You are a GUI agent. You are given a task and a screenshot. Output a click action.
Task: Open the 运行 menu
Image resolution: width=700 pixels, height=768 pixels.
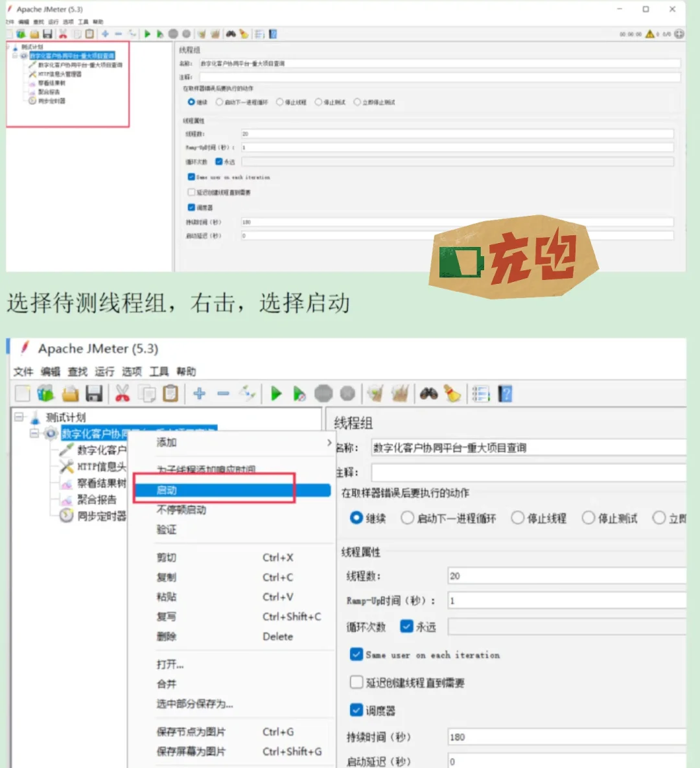pos(104,371)
